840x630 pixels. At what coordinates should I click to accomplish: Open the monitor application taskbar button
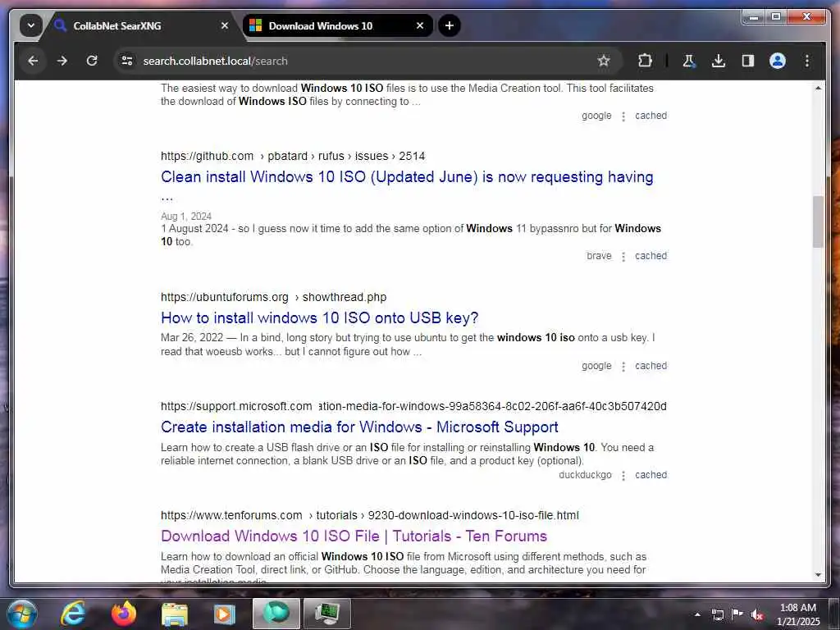coord(327,614)
